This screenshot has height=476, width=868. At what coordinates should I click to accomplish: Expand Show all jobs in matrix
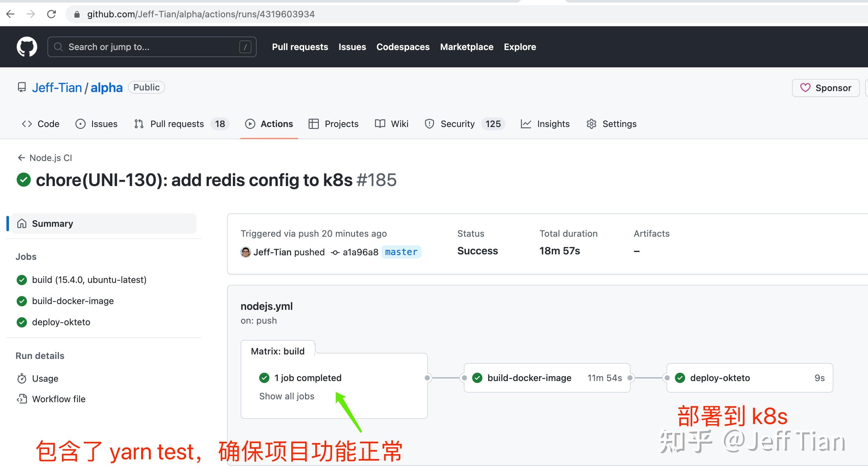[287, 396]
